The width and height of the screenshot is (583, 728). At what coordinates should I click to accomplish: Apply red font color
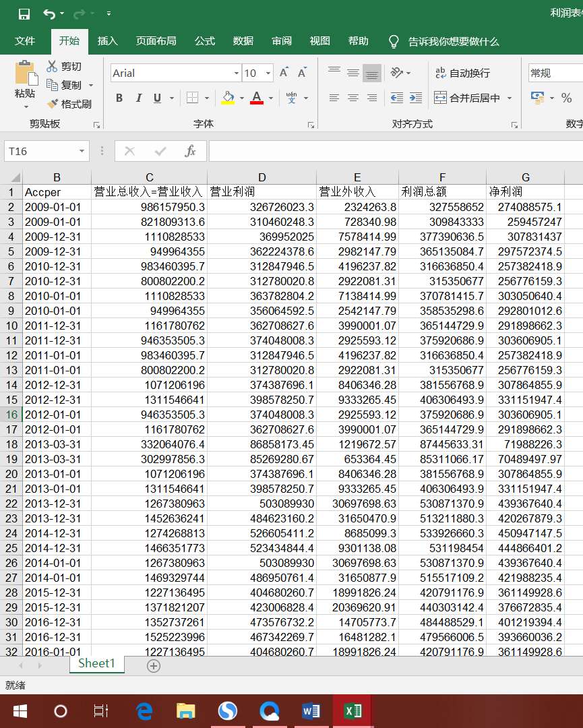click(257, 98)
